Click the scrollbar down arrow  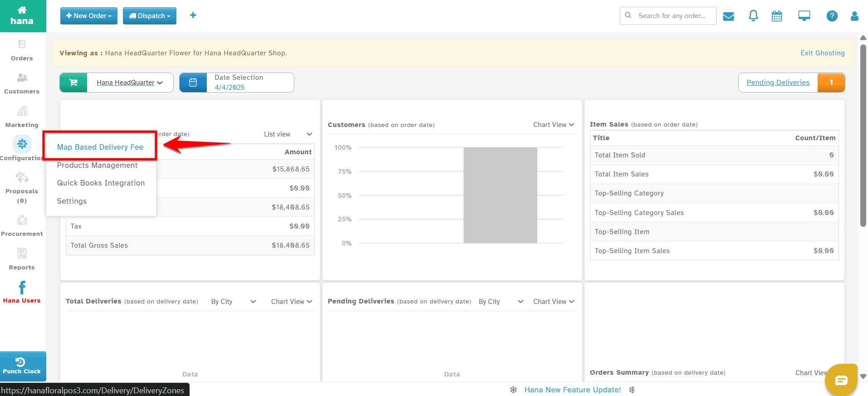pyautogui.click(x=863, y=376)
